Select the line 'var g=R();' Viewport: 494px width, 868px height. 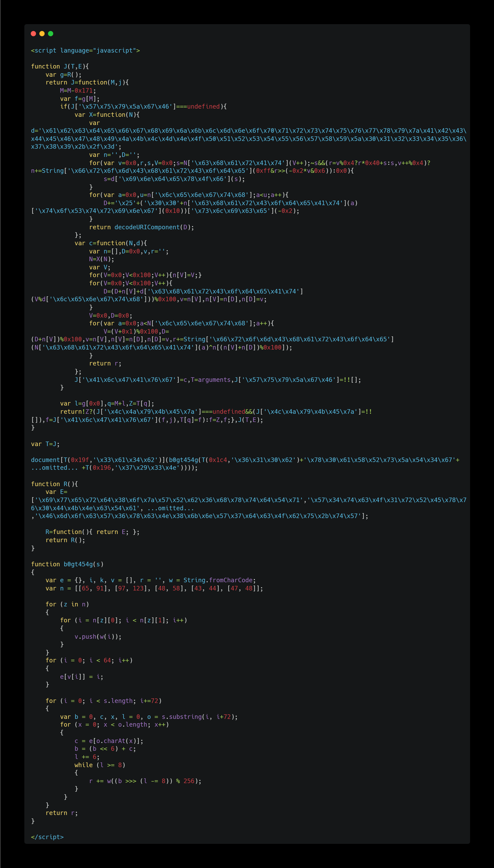pos(64,75)
